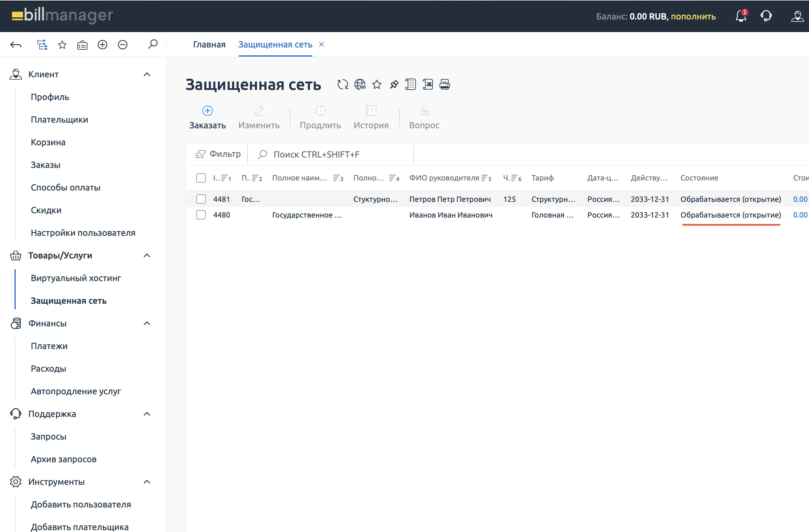Click the favorites star in sidebar toolbar

[x=62, y=45]
